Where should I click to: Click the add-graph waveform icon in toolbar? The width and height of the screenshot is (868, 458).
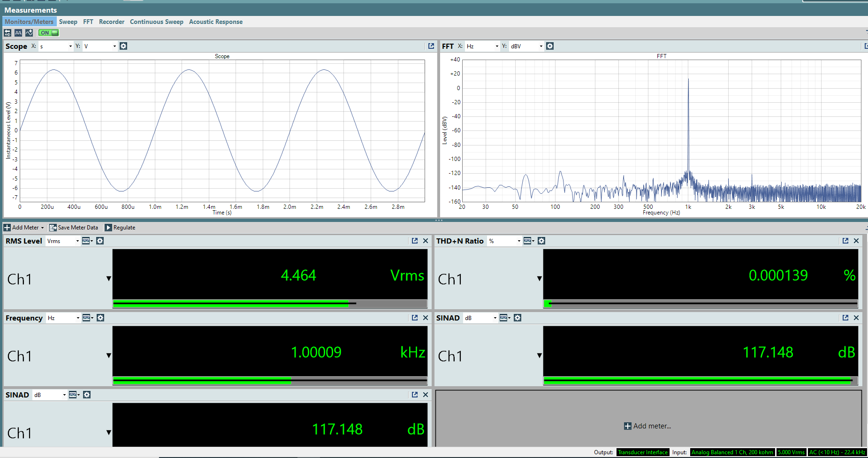tap(29, 33)
